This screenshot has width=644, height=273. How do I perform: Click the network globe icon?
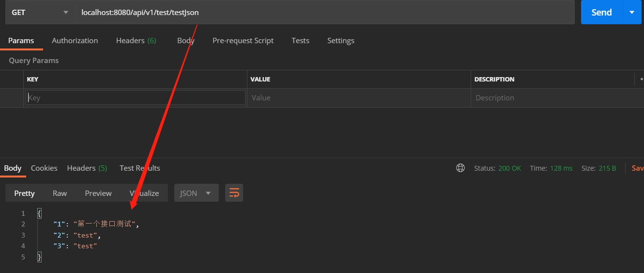coord(460,168)
